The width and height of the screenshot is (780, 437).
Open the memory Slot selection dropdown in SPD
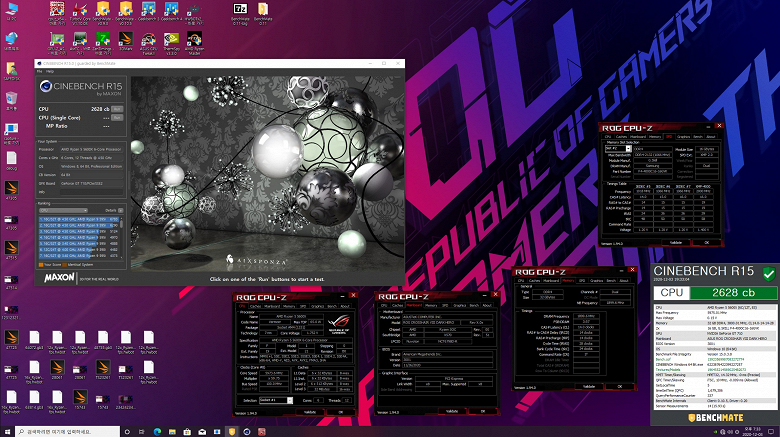point(618,149)
